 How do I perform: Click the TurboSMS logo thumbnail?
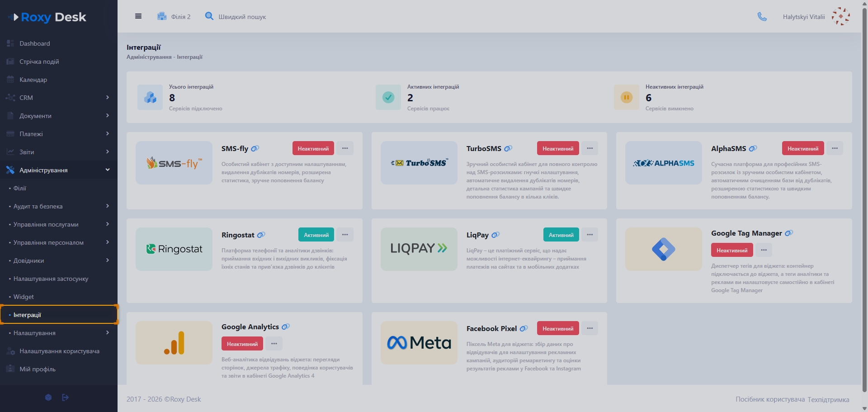click(x=419, y=163)
